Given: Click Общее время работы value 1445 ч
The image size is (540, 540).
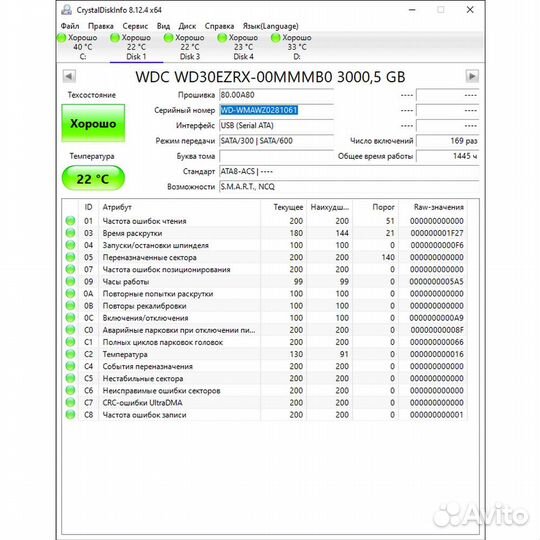Looking at the screenshot, I should (x=447, y=156).
